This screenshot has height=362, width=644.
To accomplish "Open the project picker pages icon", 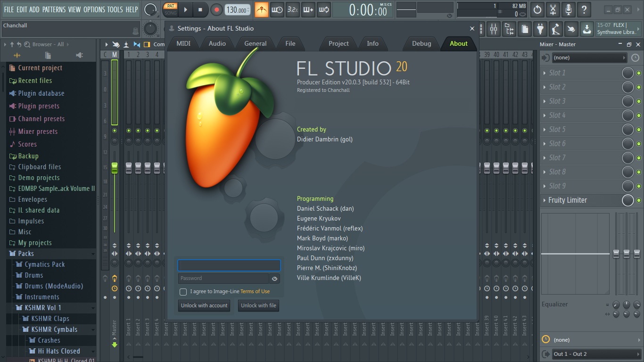I will click(x=525, y=29).
